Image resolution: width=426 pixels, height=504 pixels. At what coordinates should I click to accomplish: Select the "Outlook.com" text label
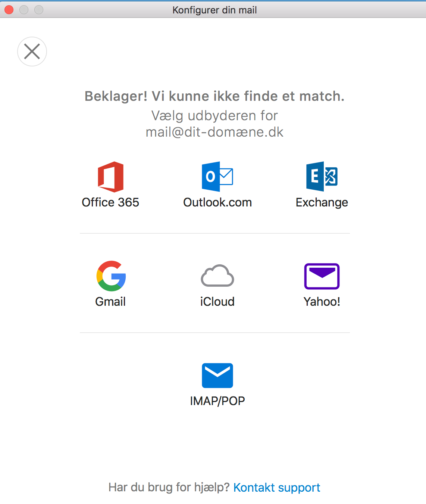(x=217, y=202)
